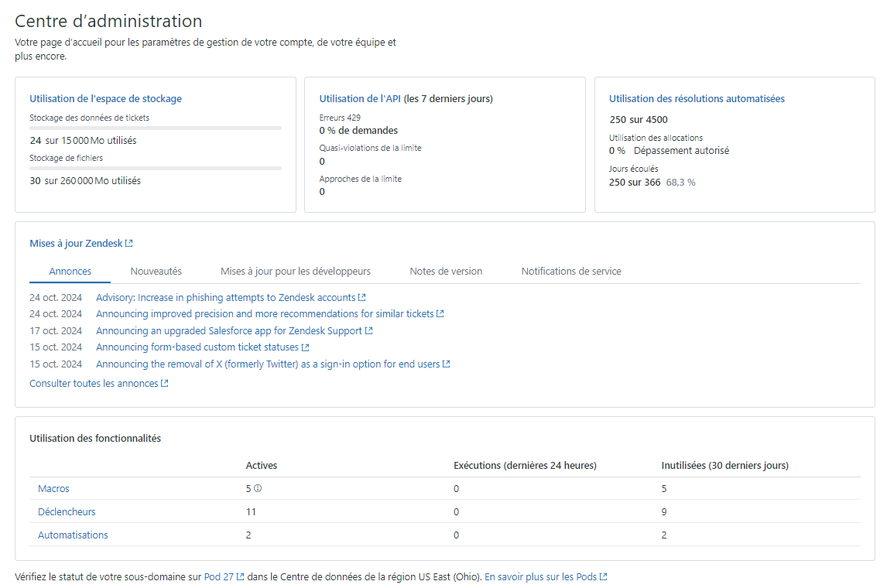Click external link icon after phishing advisory announcement
887x588 pixels.
pyautogui.click(x=362, y=297)
